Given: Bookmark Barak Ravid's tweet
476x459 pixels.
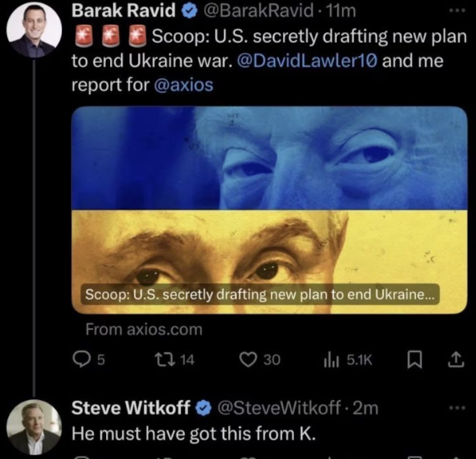Looking at the screenshot, I should tap(415, 360).
